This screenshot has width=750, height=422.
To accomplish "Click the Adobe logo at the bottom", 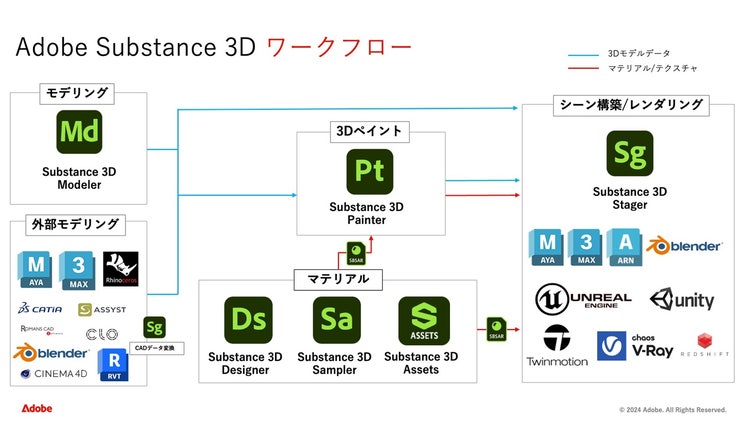I will (x=37, y=408).
